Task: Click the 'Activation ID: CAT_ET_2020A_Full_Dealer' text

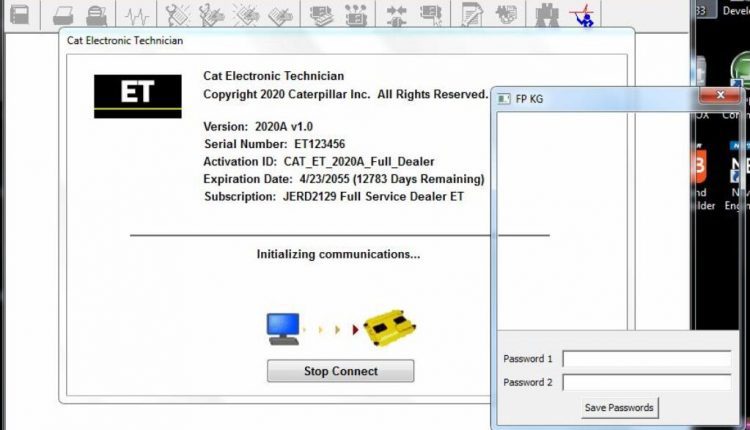Action: 319,162
